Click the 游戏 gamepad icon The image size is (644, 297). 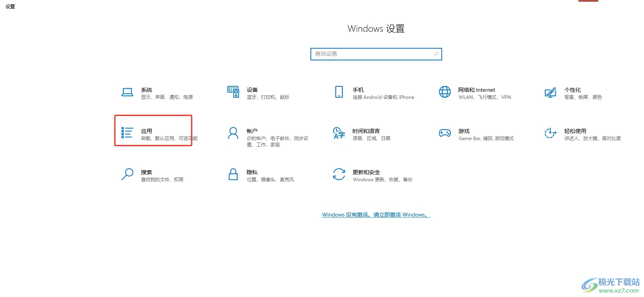(x=445, y=133)
